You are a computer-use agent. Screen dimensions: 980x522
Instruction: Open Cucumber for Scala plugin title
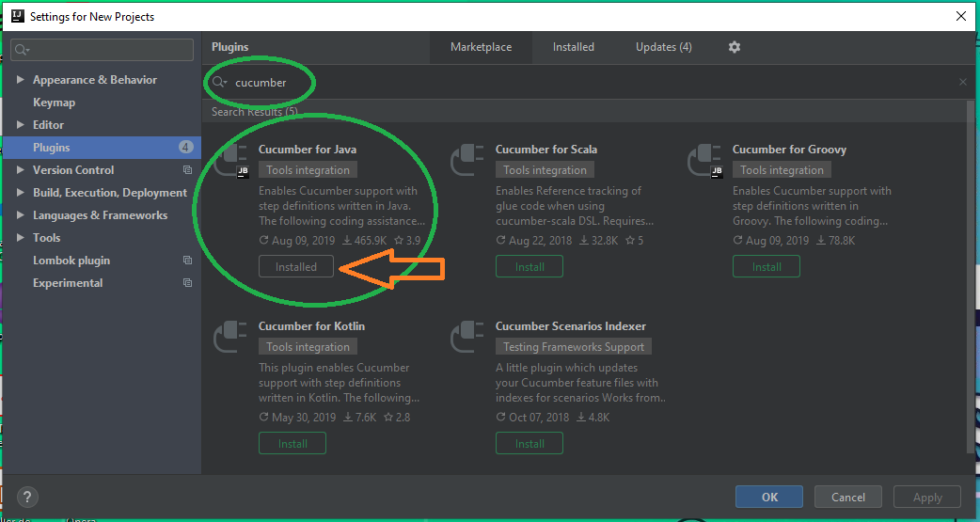click(x=546, y=150)
